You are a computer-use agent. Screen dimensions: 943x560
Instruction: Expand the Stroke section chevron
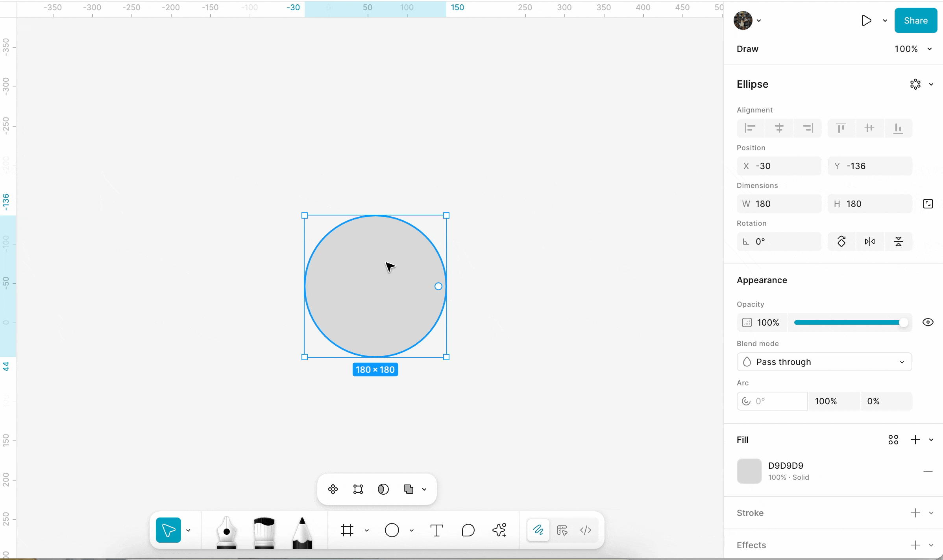(x=931, y=513)
